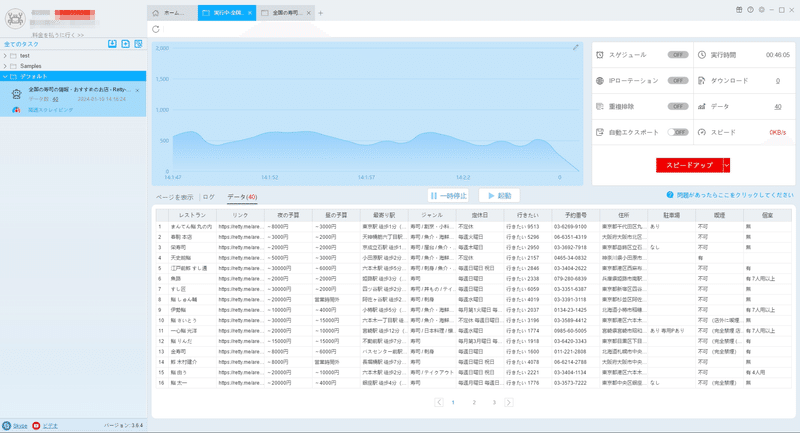Click the speed gauge icon

click(x=702, y=132)
